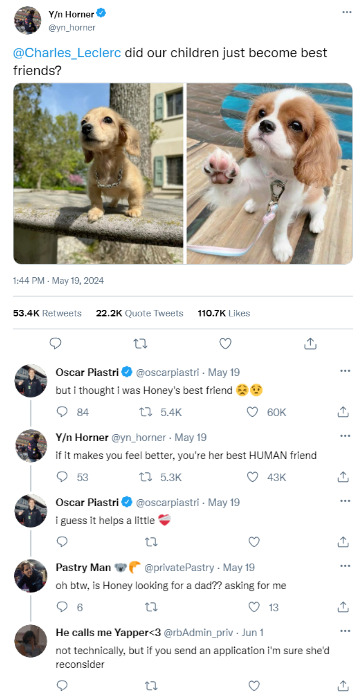Open more options on He calls me Yapper's reply
The width and height of the screenshot is (363, 696).
click(345, 631)
